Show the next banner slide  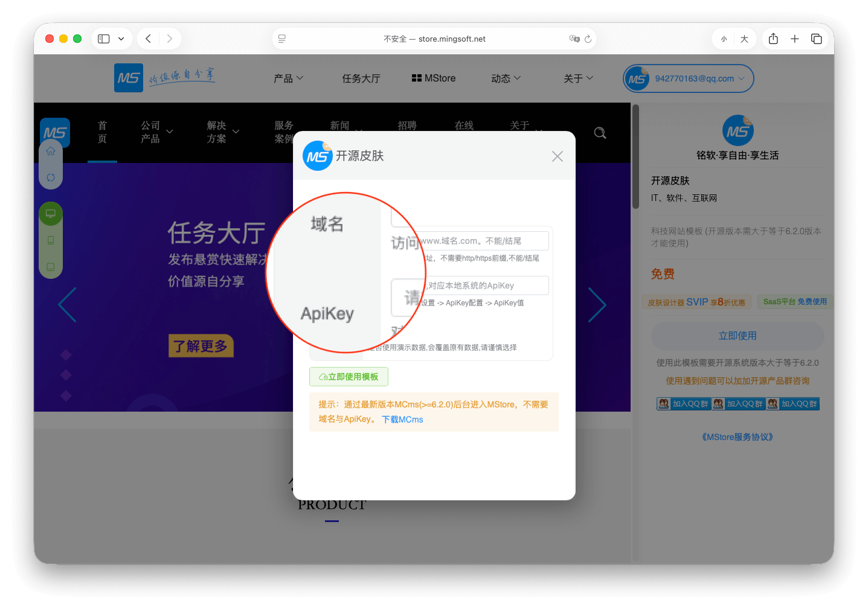click(597, 305)
